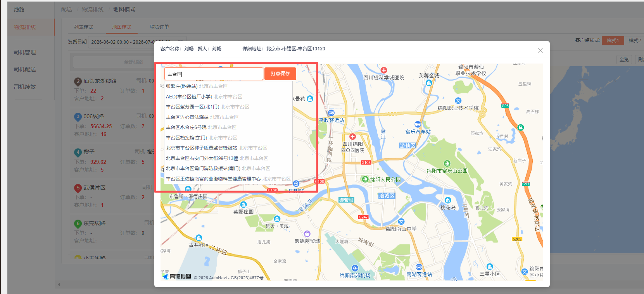Select suggestion 张郭庄(地铁站)
This screenshot has width=644, height=294.
click(228, 86)
